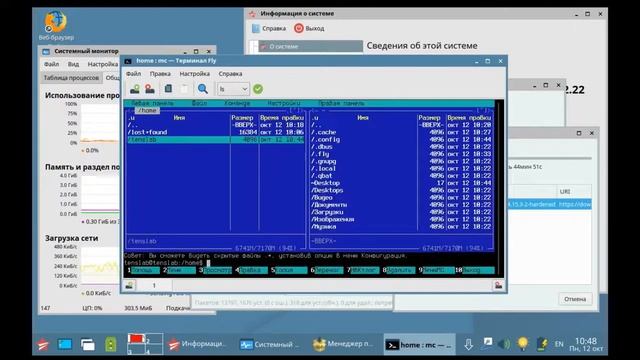The image size is (640, 360).
Task: Open Вид menu in System Monitor
Action: [73, 64]
